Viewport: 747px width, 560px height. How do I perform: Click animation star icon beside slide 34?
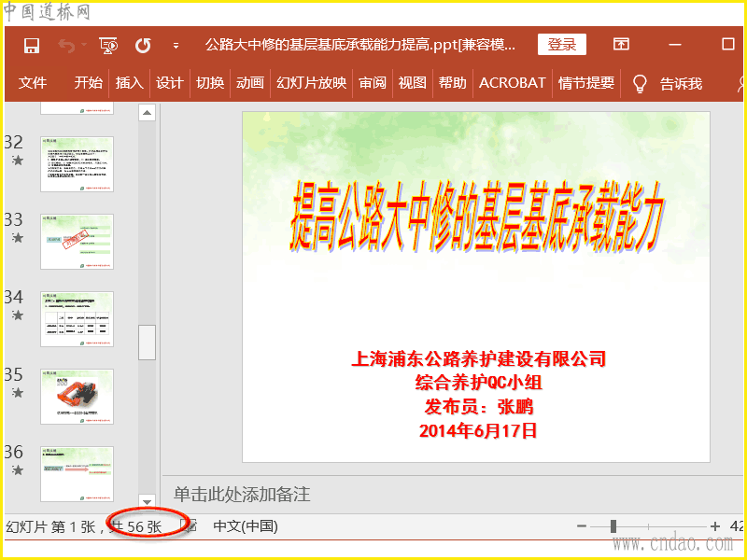(18, 315)
